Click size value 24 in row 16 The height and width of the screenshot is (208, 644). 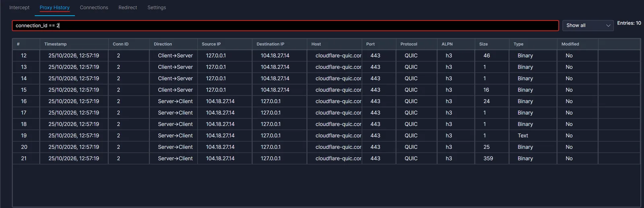tap(487, 101)
